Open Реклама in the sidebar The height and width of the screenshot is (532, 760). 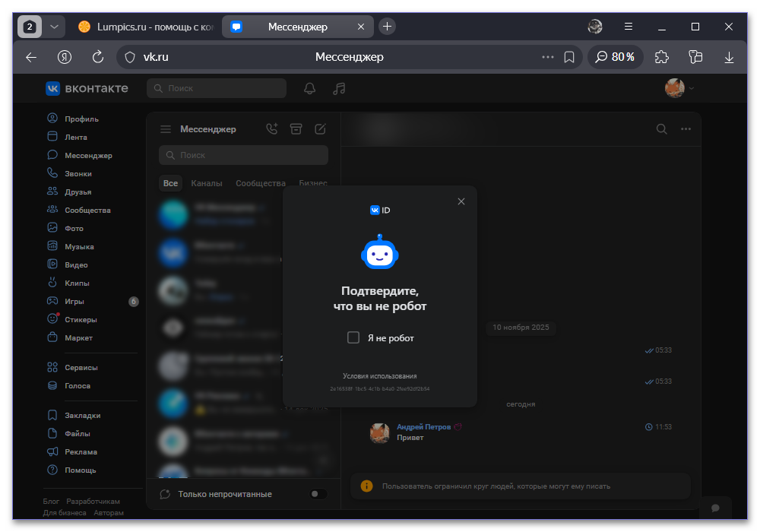point(72,452)
